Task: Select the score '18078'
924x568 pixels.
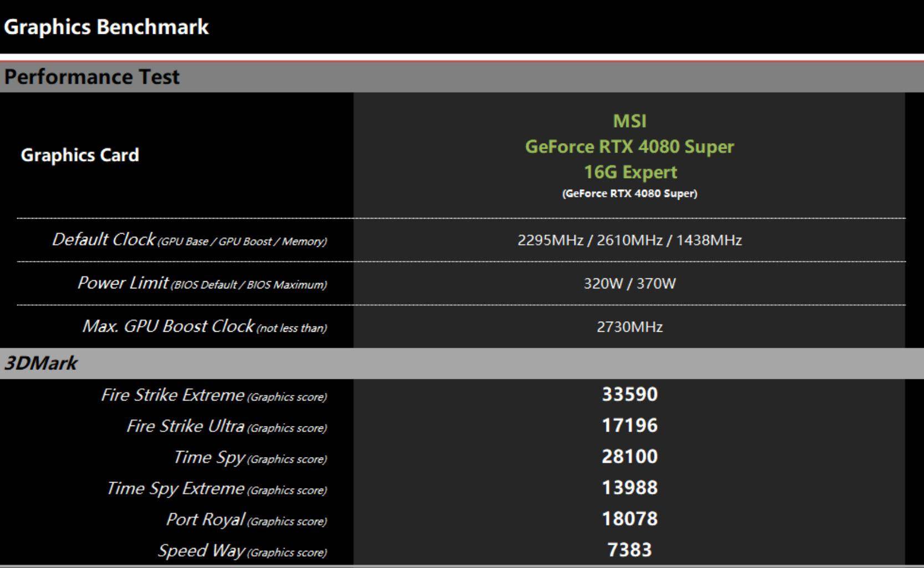Action: pyautogui.click(x=629, y=519)
